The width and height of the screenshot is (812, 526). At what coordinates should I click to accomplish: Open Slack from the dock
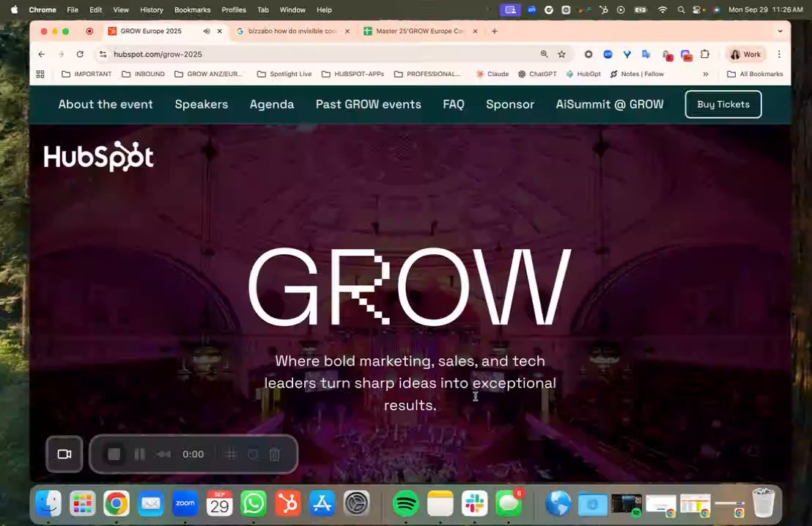point(474,503)
